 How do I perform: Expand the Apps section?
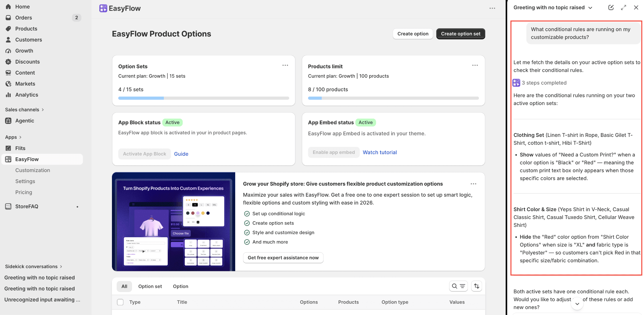coord(13,137)
